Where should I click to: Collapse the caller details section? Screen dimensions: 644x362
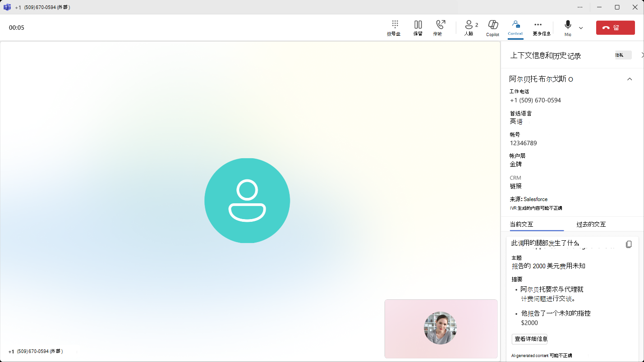(x=630, y=79)
